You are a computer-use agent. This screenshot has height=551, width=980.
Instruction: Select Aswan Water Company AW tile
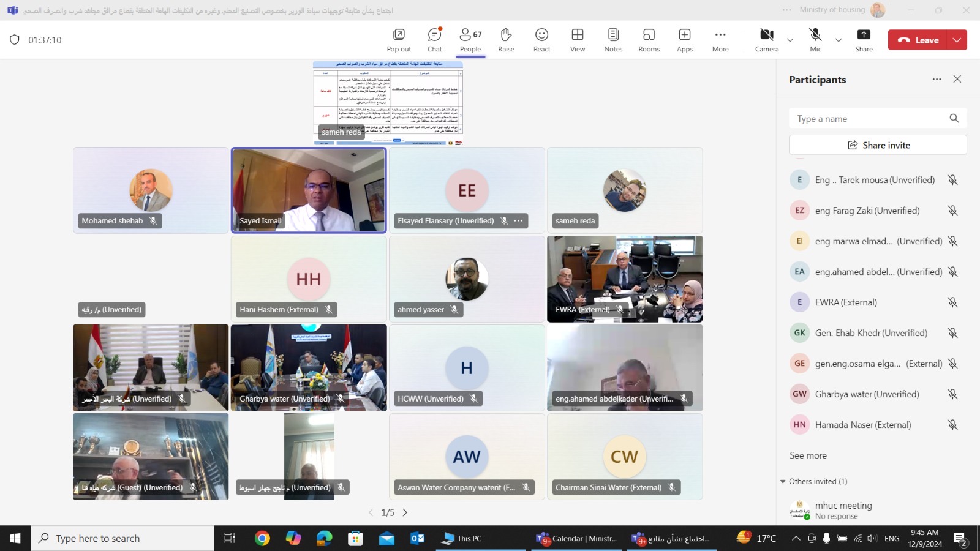point(467,457)
